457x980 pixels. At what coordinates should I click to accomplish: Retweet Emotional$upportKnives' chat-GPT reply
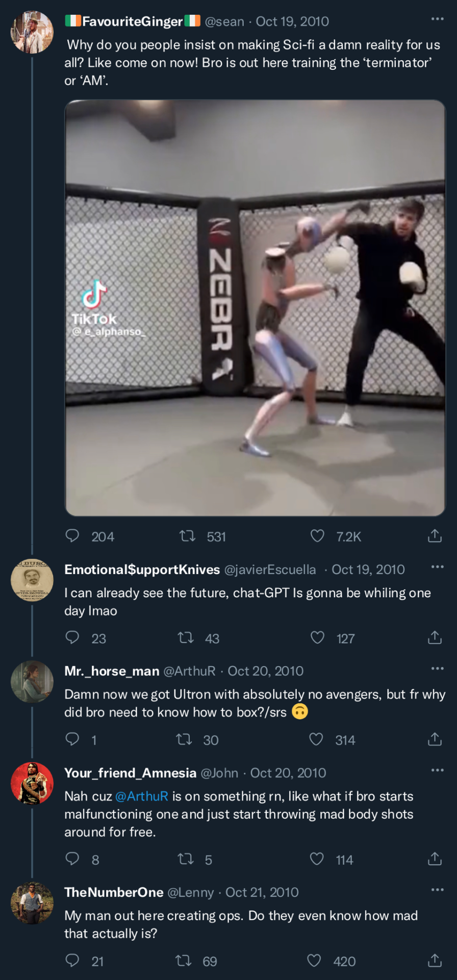185,638
